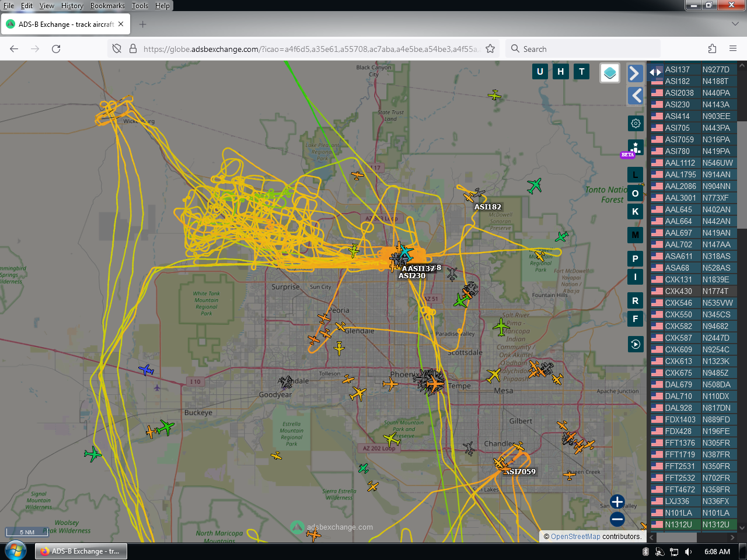The width and height of the screenshot is (747, 560).
Task: Open the Bookmarks menu
Action: pyautogui.click(x=107, y=6)
